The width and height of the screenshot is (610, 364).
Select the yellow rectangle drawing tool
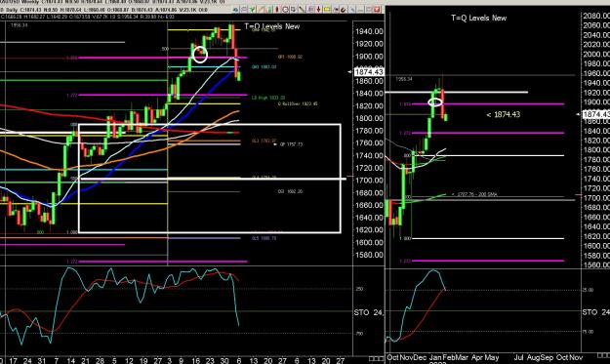(x=326, y=10)
